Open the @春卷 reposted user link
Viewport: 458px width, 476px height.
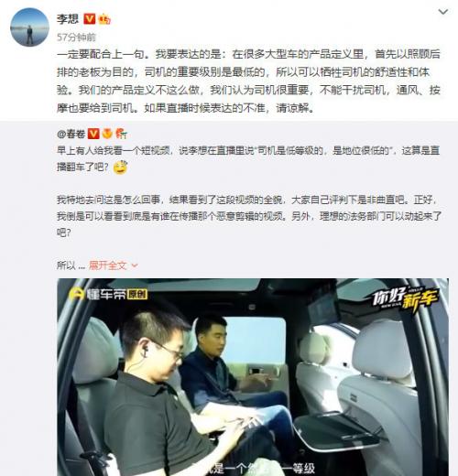click(71, 134)
